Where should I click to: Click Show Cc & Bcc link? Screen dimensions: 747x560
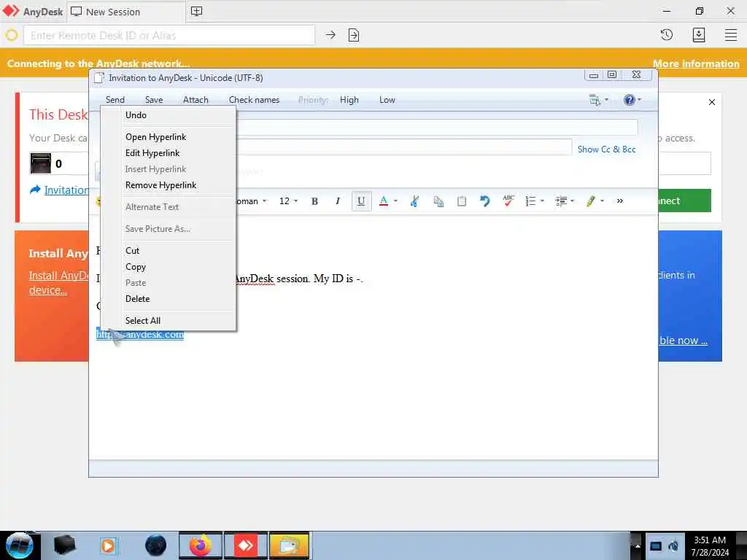pos(606,149)
